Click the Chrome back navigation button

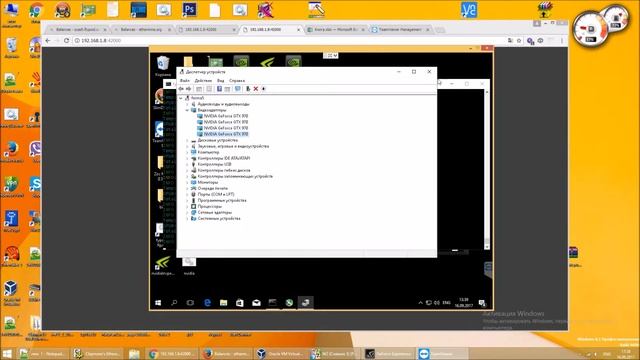pos(48,40)
